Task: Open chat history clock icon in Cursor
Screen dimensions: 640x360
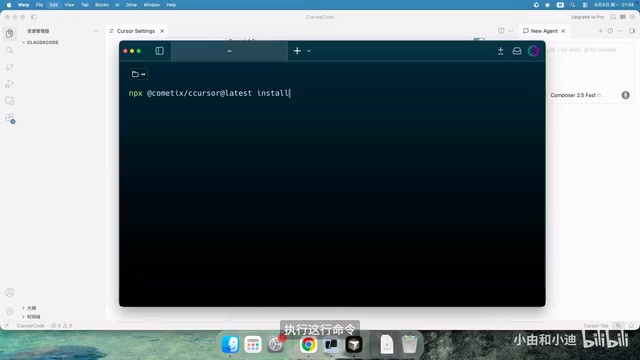Action: pos(610,31)
